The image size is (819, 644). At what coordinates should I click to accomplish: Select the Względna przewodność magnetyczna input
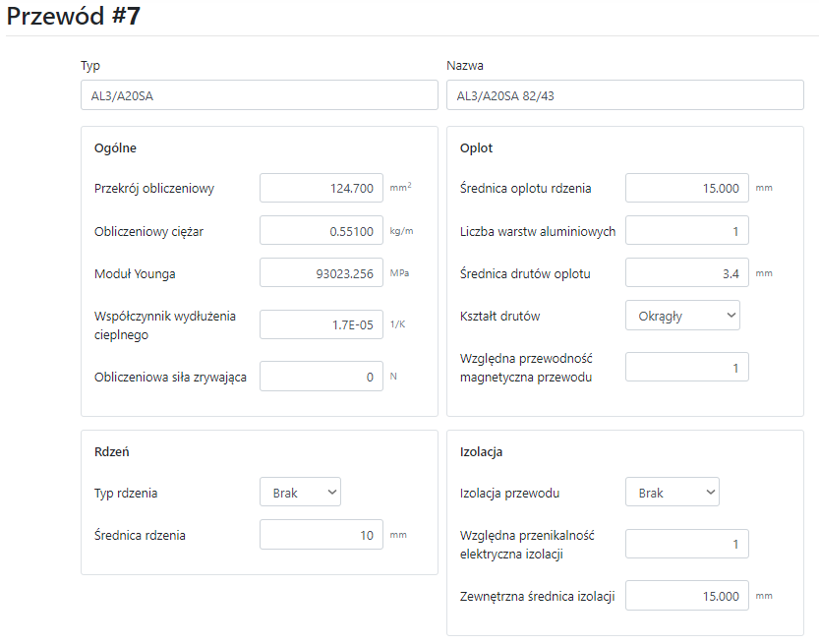686,367
